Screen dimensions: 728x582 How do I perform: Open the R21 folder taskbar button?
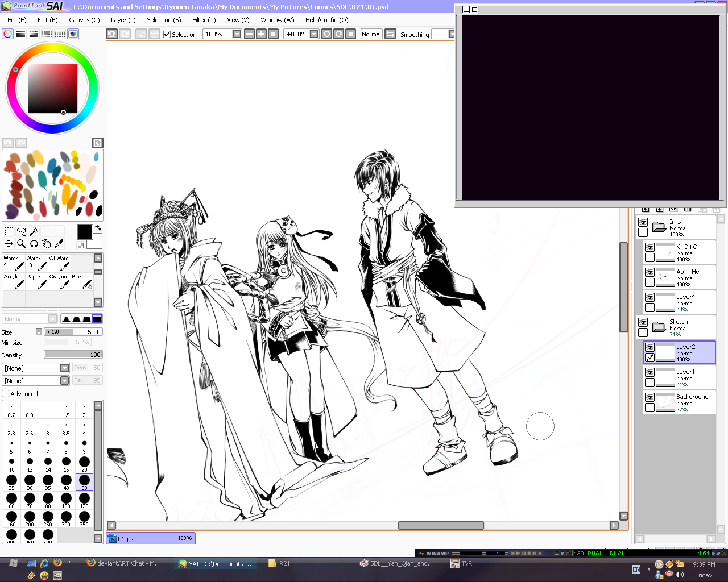(280, 563)
